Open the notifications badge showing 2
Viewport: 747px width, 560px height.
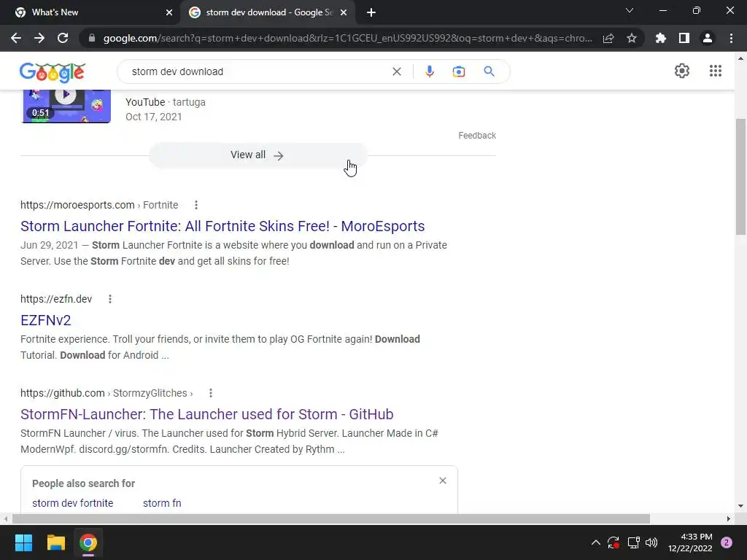(726, 542)
